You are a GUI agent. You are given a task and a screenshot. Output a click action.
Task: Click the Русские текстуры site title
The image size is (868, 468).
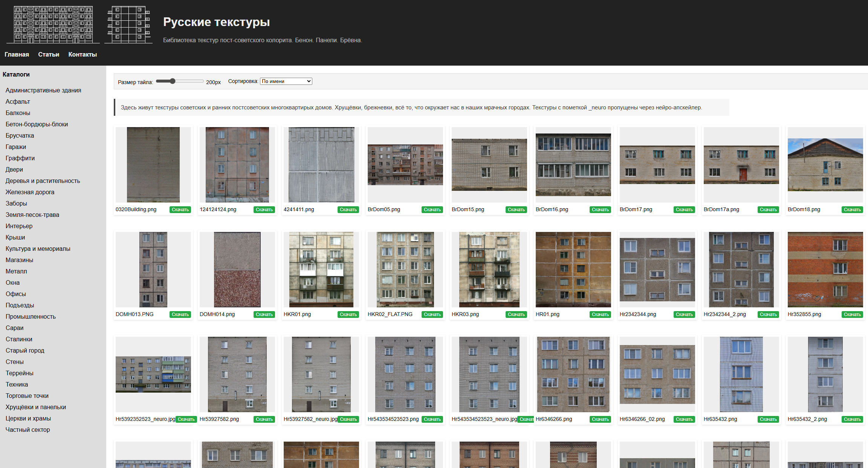coord(216,22)
